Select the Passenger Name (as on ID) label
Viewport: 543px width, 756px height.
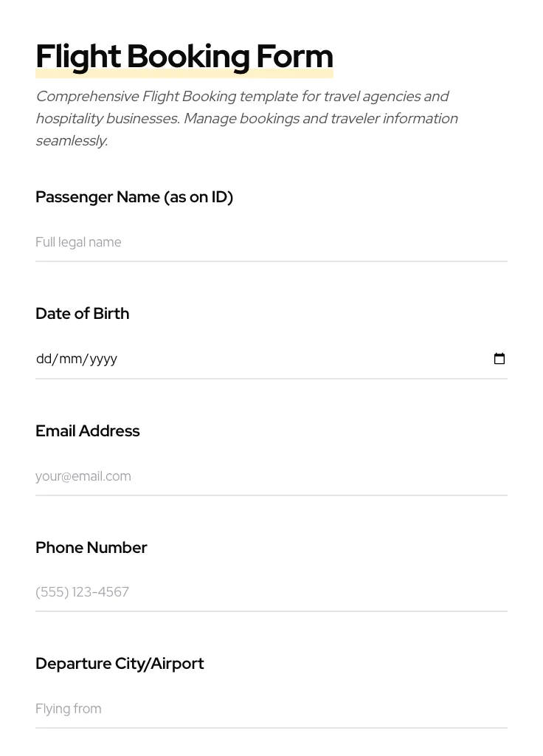click(x=134, y=196)
